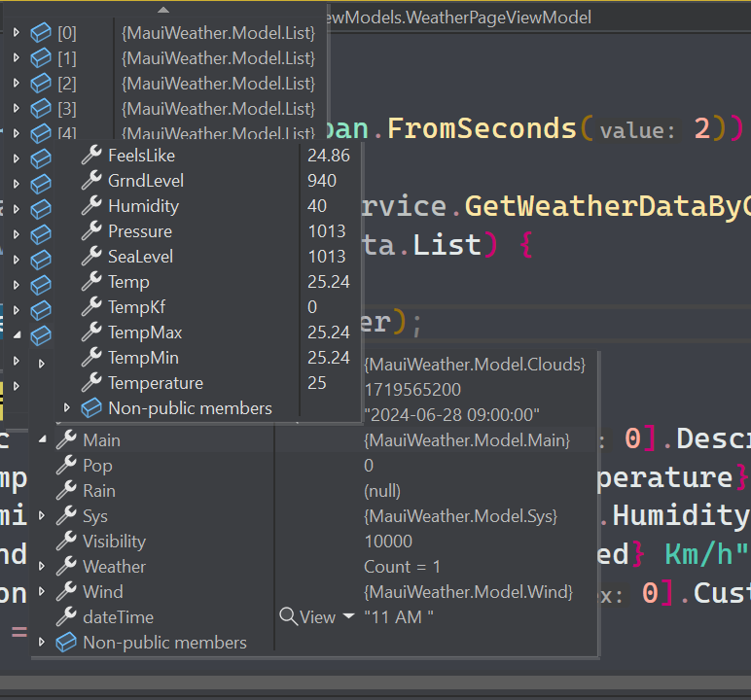The height and width of the screenshot is (700, 751).
Task: Open the View visualizer dropdown arrow
Action: pos(349,616)
